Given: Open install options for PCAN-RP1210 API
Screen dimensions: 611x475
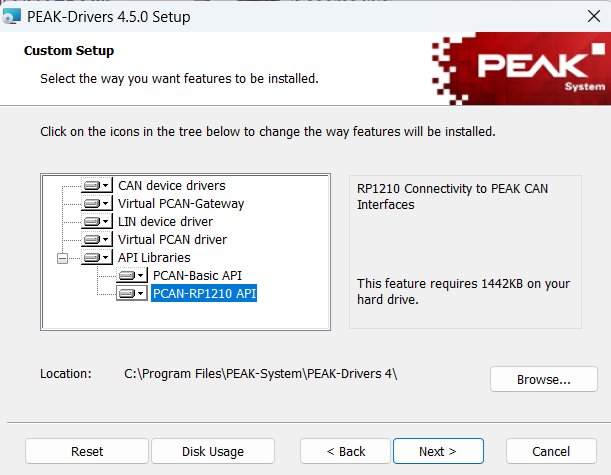Looking at the screenshot, I should tap(132, 293).
